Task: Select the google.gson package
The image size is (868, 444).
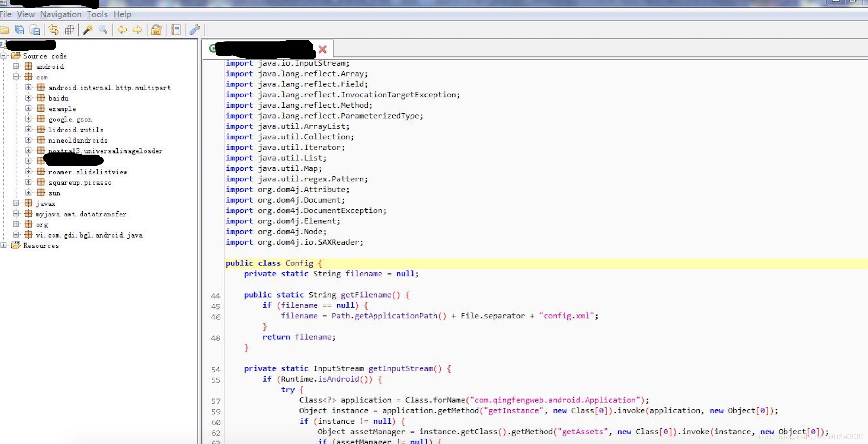Action: (x=70, y=119)
